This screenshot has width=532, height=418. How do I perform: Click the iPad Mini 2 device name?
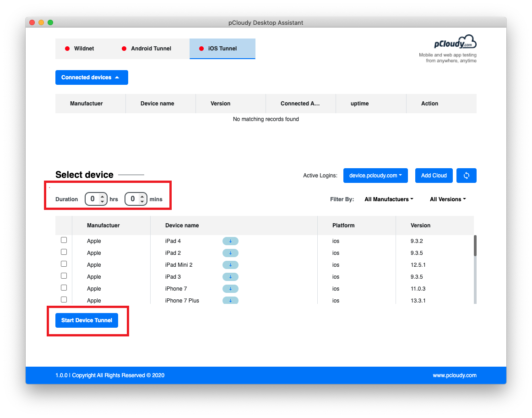179,265
